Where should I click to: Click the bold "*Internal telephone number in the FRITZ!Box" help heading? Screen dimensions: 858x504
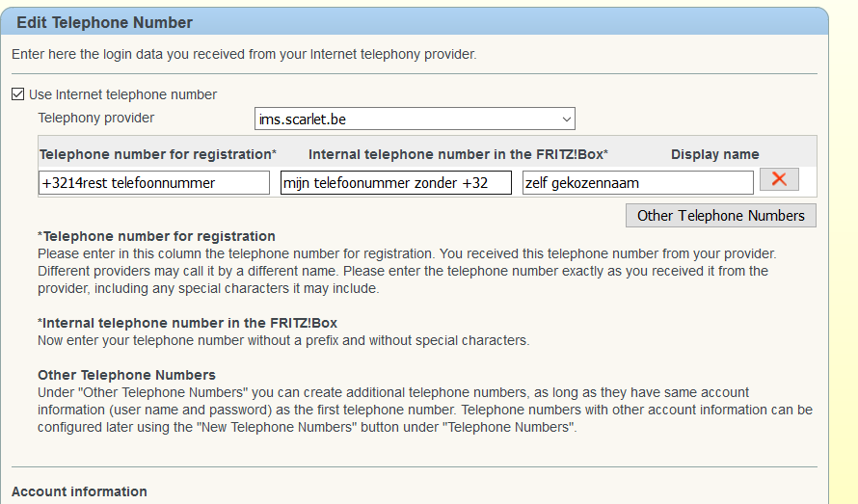(x=187, y=323)
